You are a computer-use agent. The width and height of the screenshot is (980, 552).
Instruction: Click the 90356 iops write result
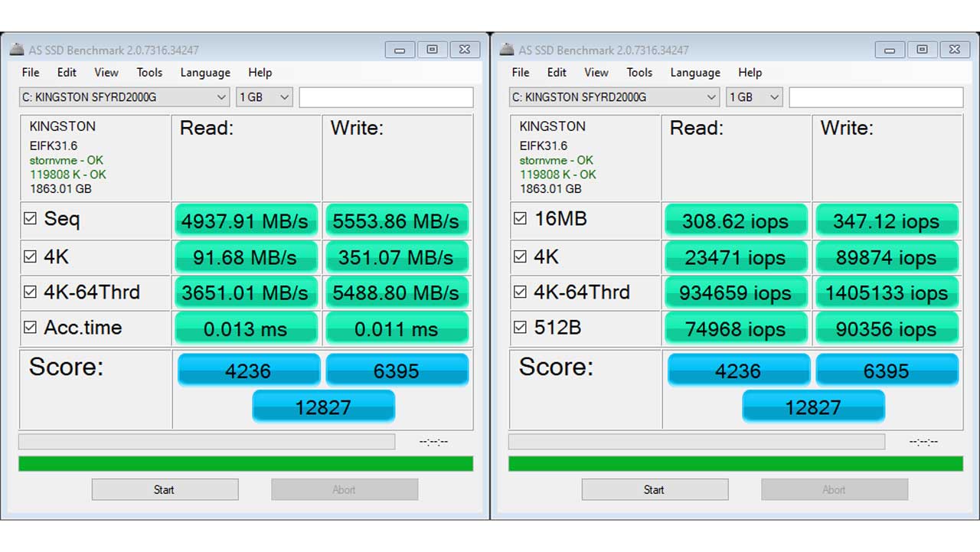(x=887, y=328)
